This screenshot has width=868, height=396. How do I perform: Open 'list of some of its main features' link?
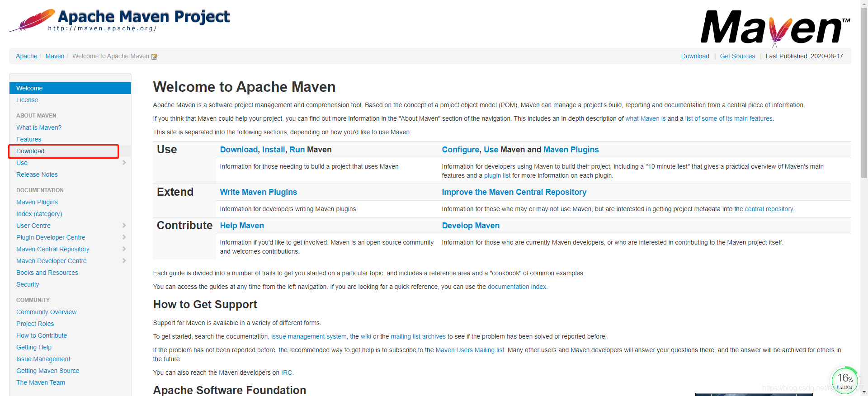click(x=729, y=118)
